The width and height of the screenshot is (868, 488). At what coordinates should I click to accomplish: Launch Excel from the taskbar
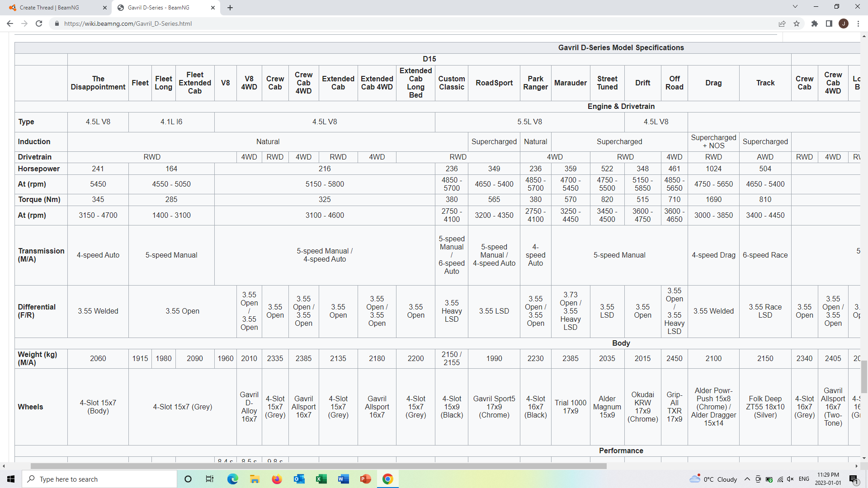tap(321, 479)
